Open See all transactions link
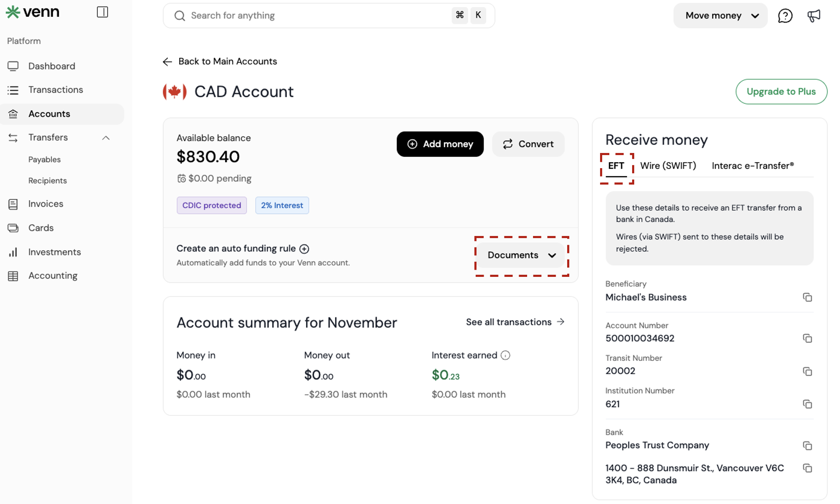840x504 pixels. tap(515, 322)
